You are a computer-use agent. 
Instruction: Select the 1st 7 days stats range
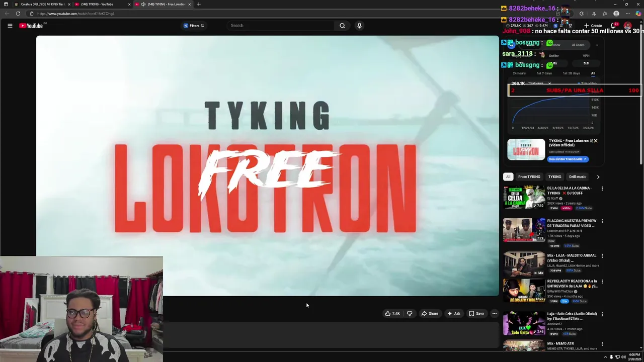point(544,73)
